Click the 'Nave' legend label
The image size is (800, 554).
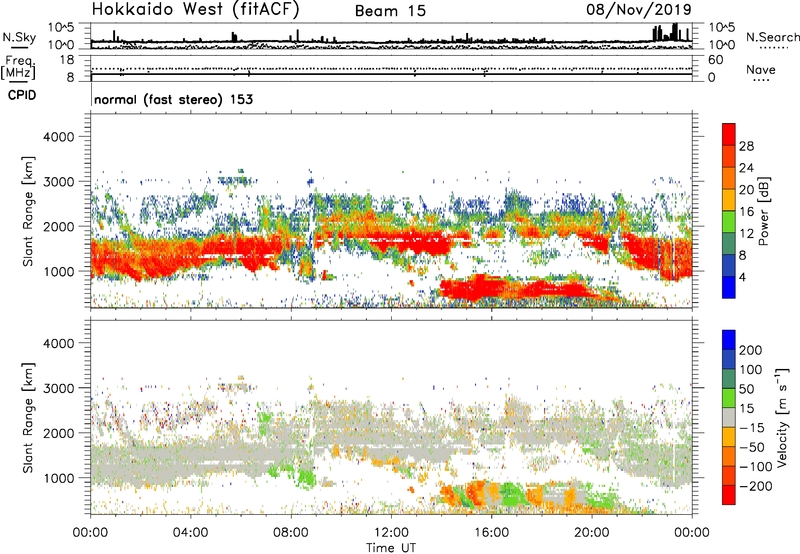[761, 69]
